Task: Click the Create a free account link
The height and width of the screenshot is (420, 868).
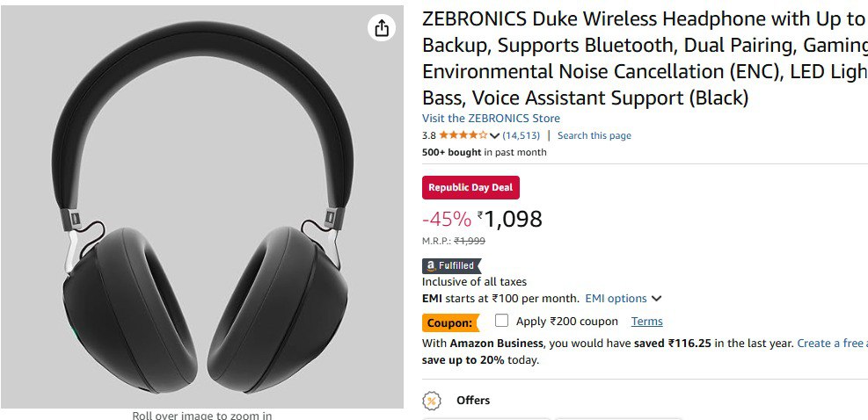Action: [x=831, y=344]
